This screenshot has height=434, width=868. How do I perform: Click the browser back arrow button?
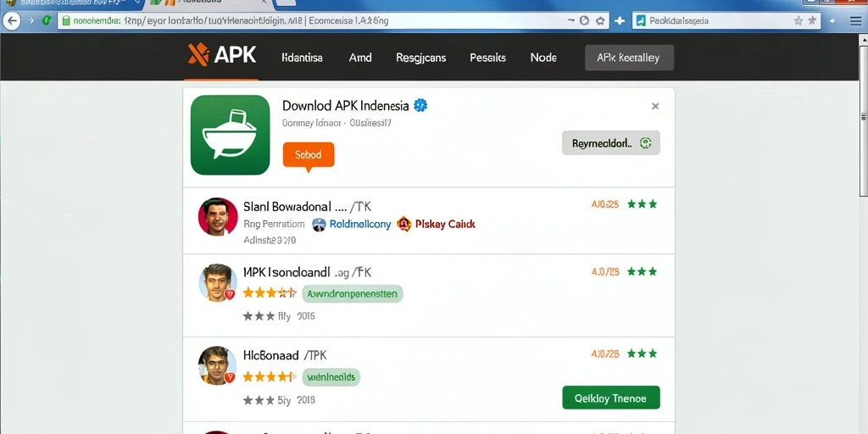12,21
